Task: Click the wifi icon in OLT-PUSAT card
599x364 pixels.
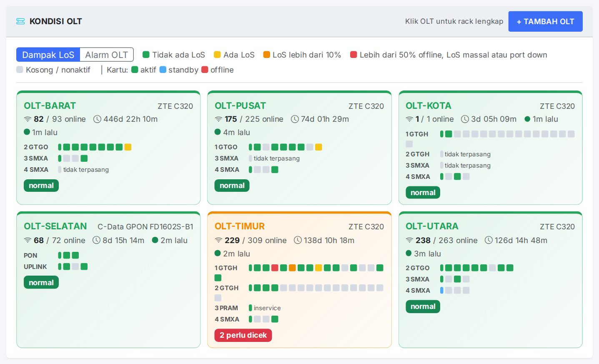Action: click(x=218, y=119)
